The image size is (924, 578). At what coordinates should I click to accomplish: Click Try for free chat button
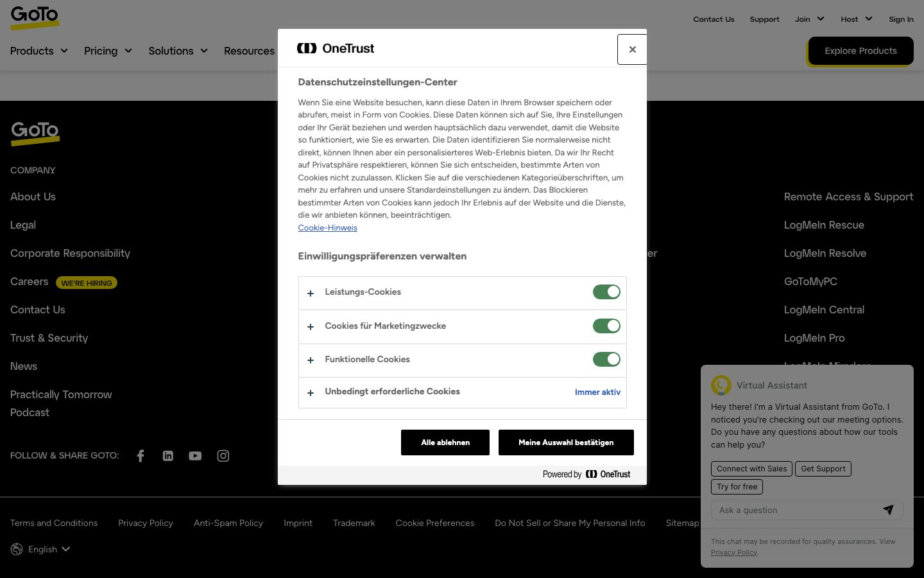pos(737,487)
